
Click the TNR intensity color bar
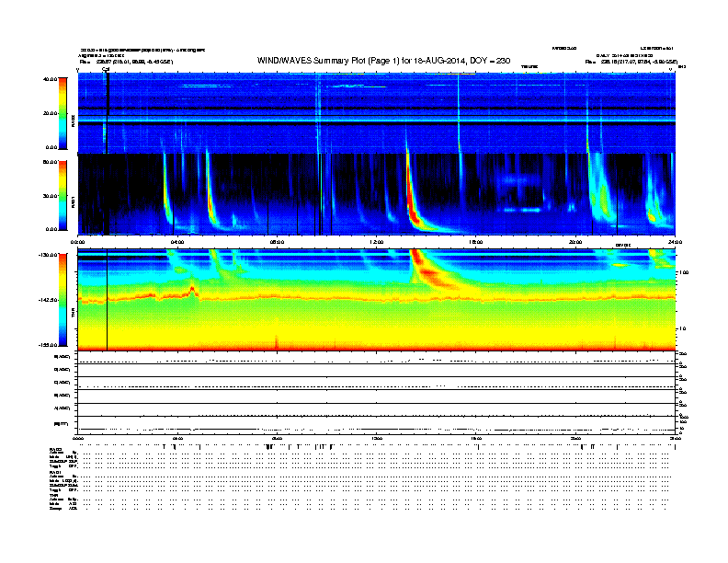click(63, 300)
